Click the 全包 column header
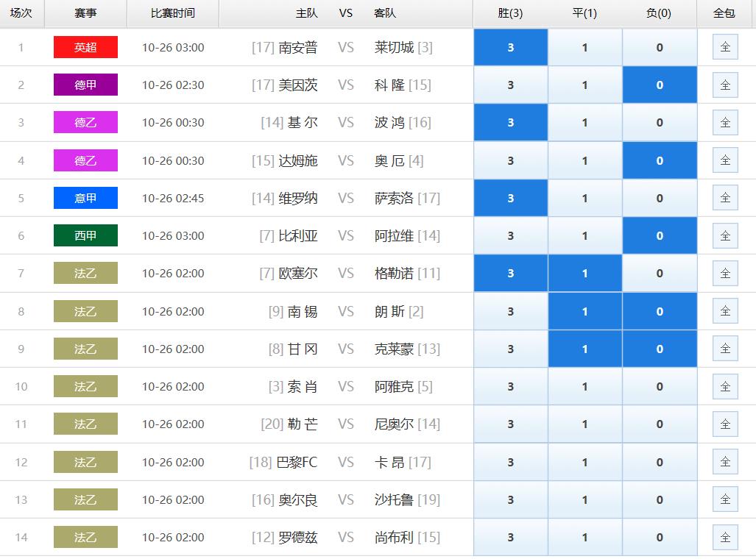The height and width of the screenshot is (559, 756). [724, 13]
